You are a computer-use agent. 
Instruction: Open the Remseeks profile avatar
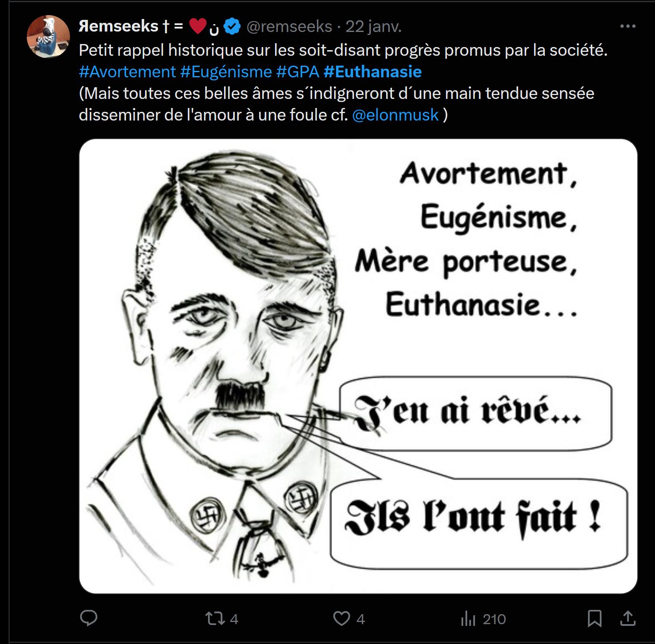(48, 37)
